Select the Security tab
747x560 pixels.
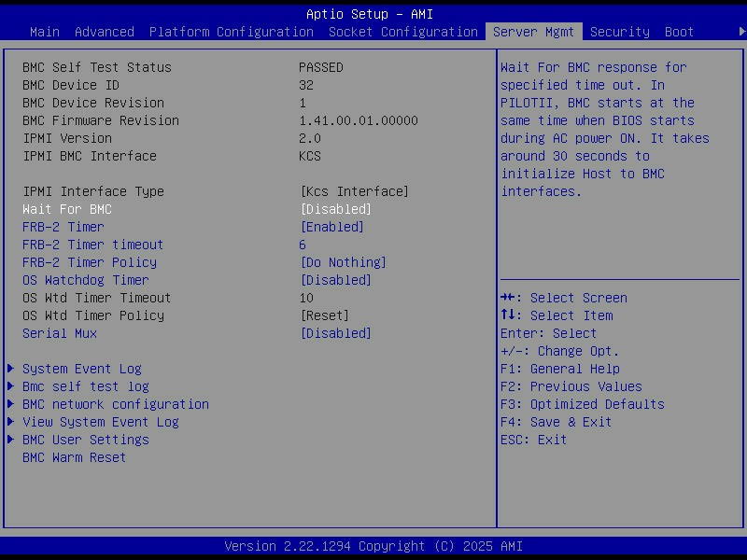click(x=619, y=32)
